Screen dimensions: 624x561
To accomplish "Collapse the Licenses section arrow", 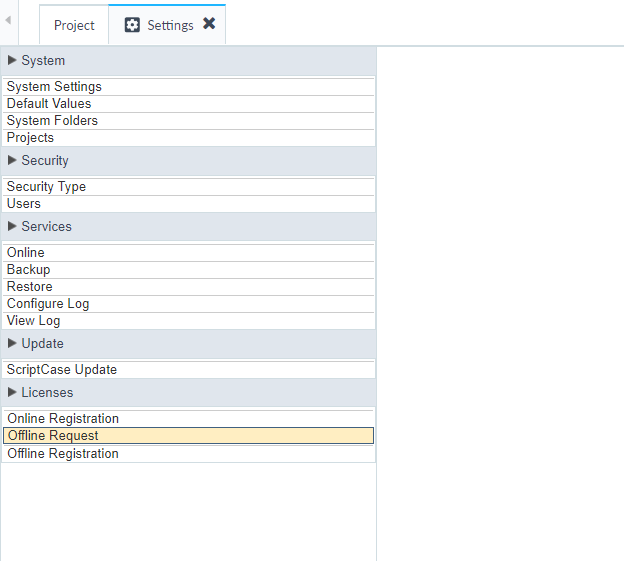I will pos(12,392).
